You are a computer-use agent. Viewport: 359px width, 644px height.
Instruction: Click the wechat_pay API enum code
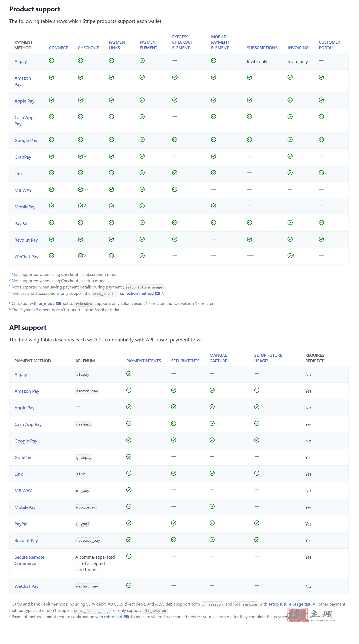87,586
